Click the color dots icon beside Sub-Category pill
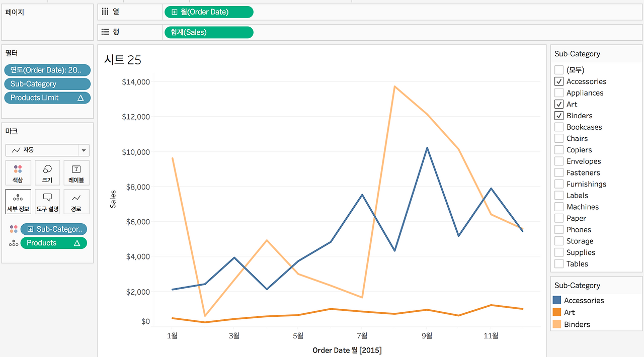Viewport: 644px width, 357px height. click(14, 229)
